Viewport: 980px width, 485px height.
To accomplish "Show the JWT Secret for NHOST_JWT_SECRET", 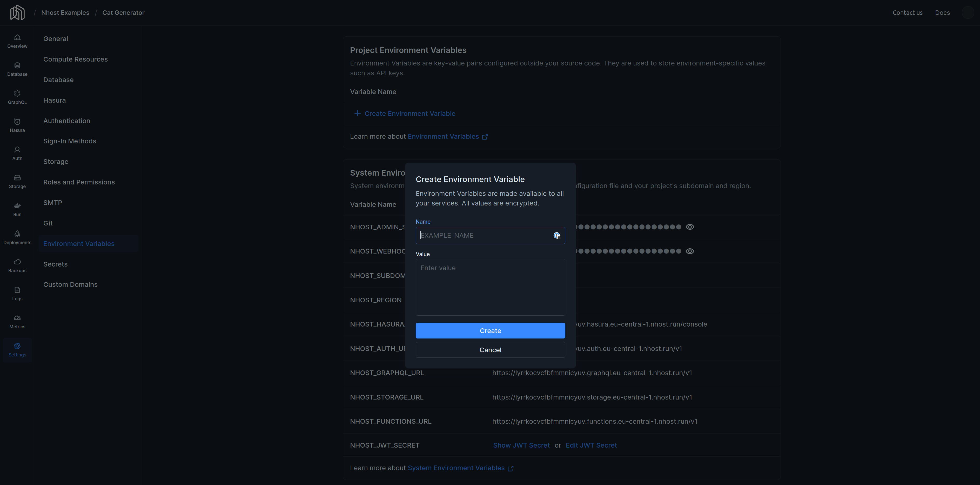I will (x=521, y=445).
